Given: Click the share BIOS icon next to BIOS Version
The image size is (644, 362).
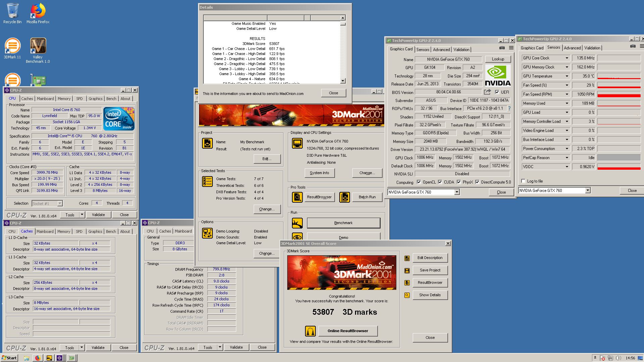Looking at the screenshot, I should pos(487,92).
